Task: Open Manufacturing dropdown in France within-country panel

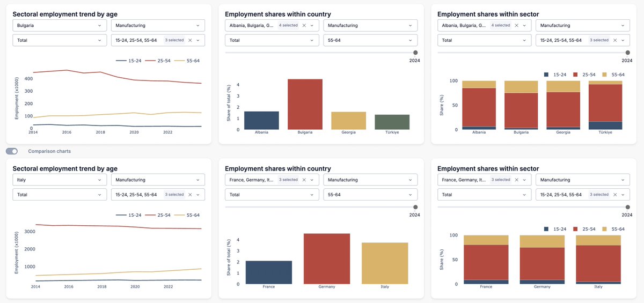Action: pyautogui.click(x=370, y=180)
